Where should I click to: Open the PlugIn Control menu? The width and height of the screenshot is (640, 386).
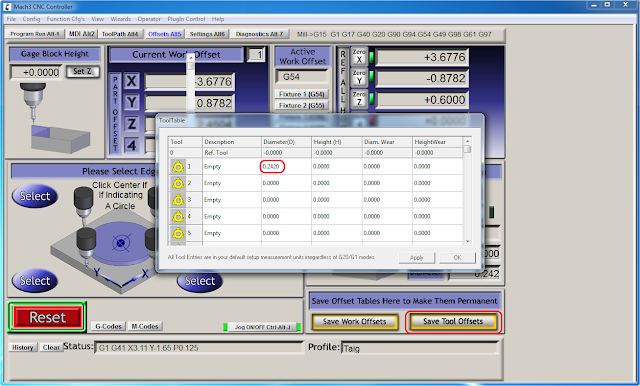tap(186, 19)
